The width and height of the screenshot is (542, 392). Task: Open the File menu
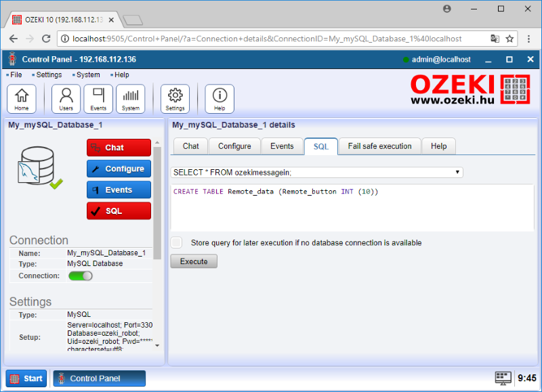(x=15, y=75)
